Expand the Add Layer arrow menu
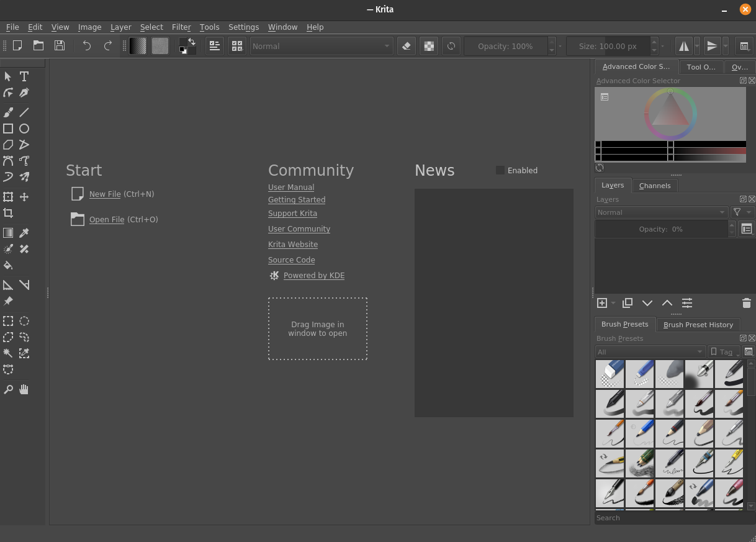This screenshot has height=542, width=756. tap(613, 303)
